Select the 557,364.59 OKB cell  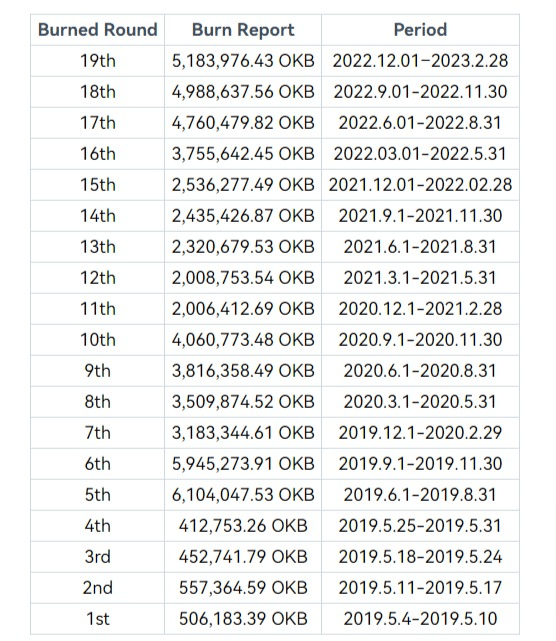tap(243, 588)
